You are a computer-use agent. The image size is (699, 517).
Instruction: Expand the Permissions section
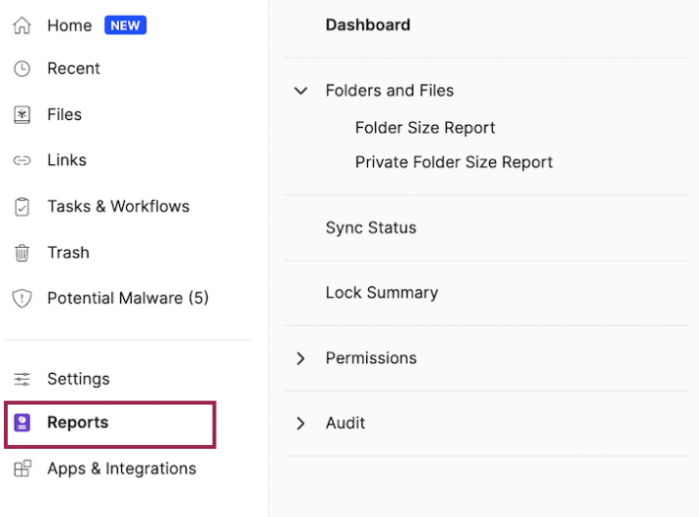300,358
